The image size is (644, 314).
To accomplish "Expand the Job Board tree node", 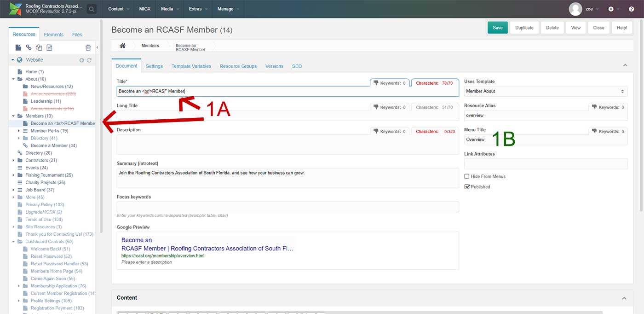I will [x=14, y=190].
